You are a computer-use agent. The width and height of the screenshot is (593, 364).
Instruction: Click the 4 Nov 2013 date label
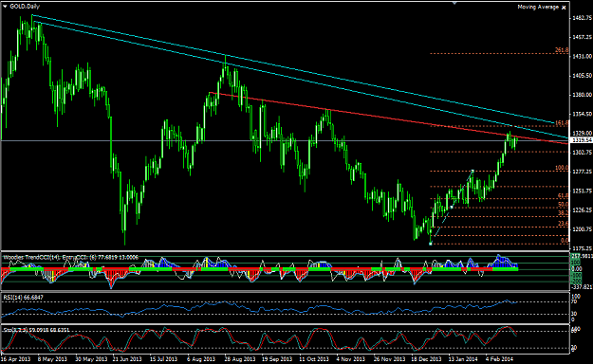click(351, 358)
